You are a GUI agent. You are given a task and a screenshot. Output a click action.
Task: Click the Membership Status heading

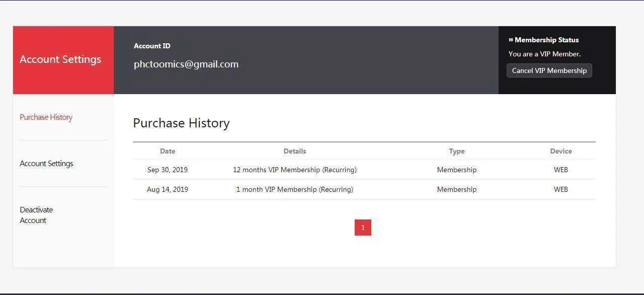click(x=546, y=40)
